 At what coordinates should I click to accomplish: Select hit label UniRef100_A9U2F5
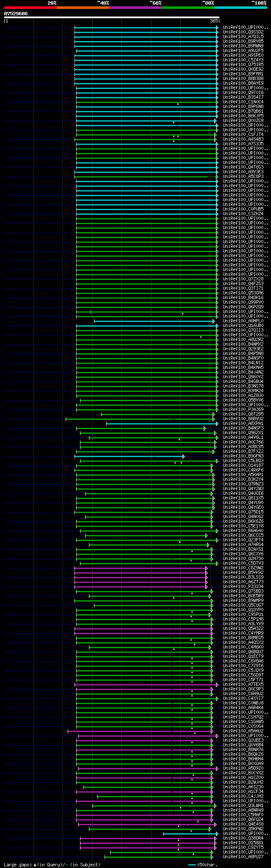point(243,50)
